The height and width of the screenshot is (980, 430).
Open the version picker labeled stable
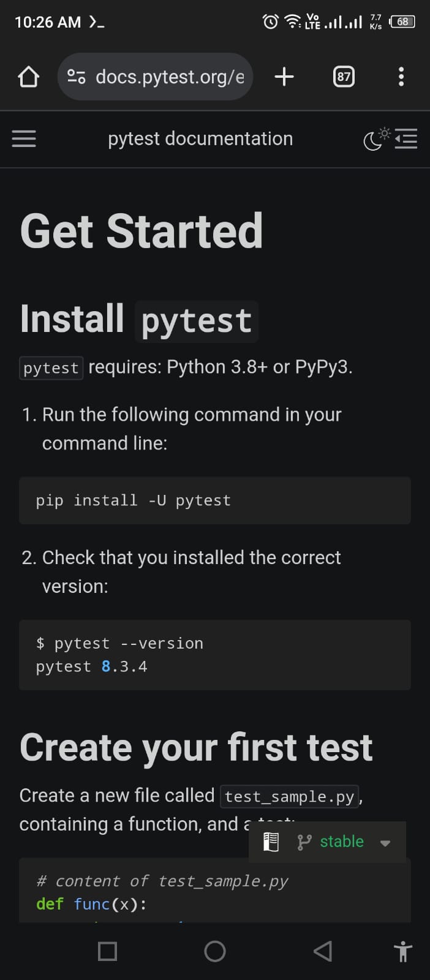341,842
